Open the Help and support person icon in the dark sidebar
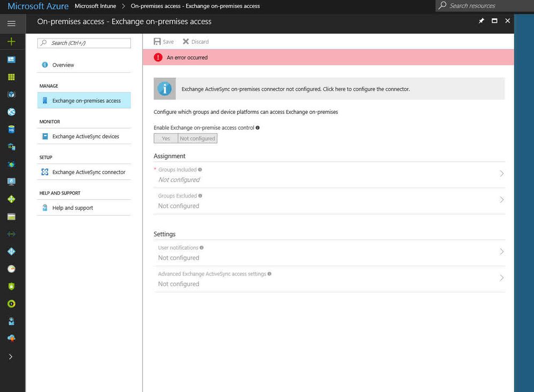The width and height of the screenshot is (534, 392). pos(11,321)
